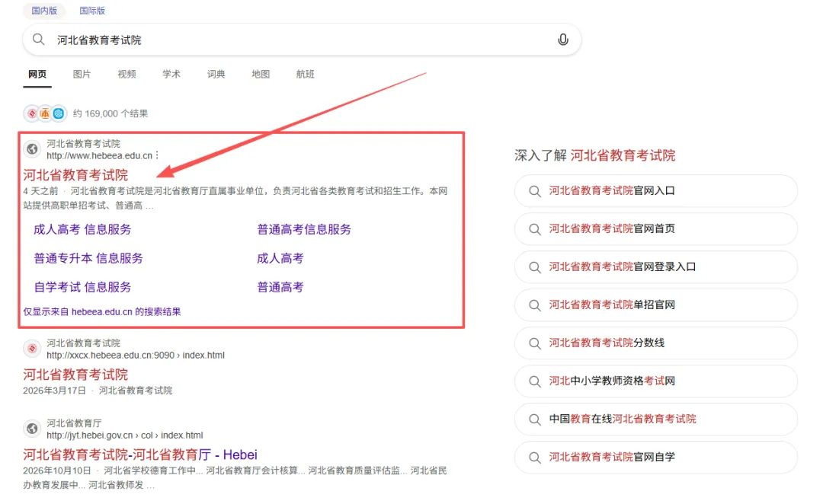Open the 普通高考 sitelink
This screenshot has width=823, height=504.
[x=280, y=287]
